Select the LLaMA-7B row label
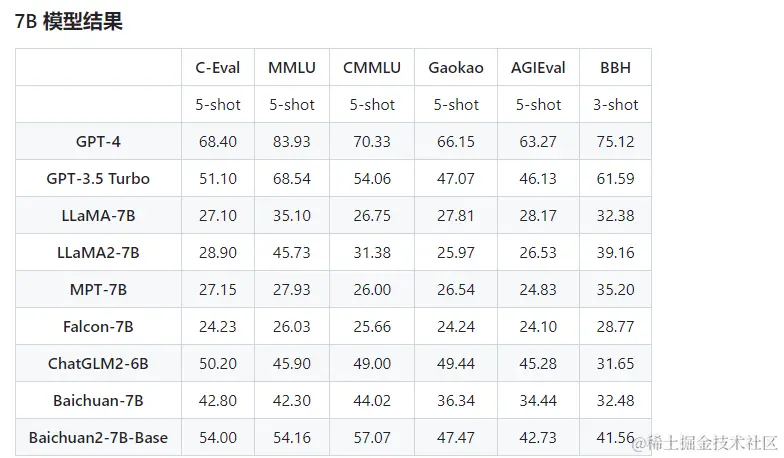784x458 pixels. point(98,216)
